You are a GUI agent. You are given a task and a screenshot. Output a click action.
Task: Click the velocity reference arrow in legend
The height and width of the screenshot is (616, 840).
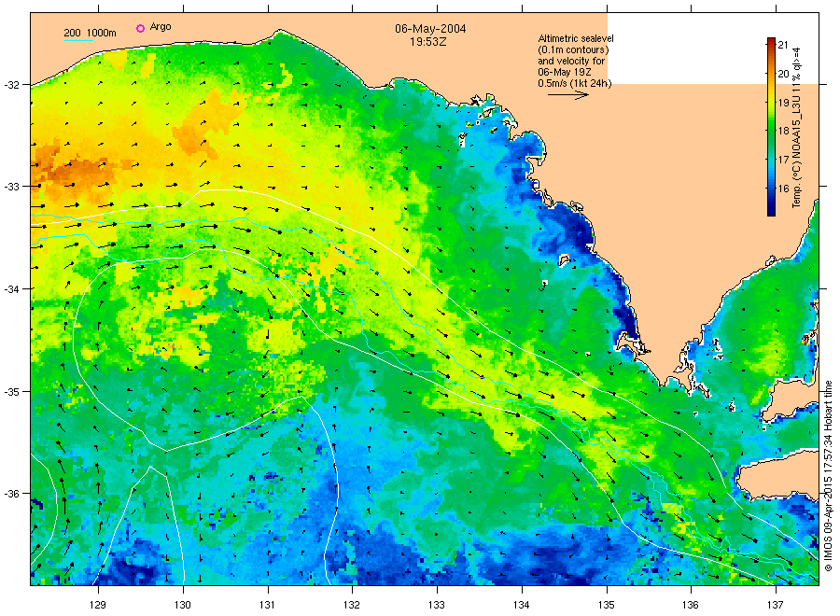coord(567,95)
